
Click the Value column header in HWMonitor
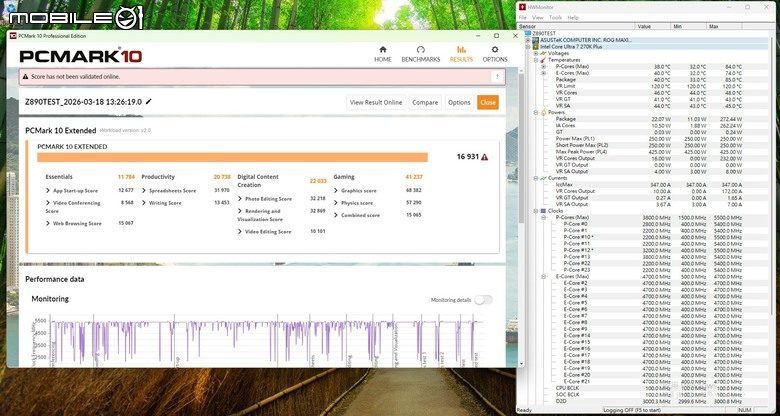(x=653, y=26)
